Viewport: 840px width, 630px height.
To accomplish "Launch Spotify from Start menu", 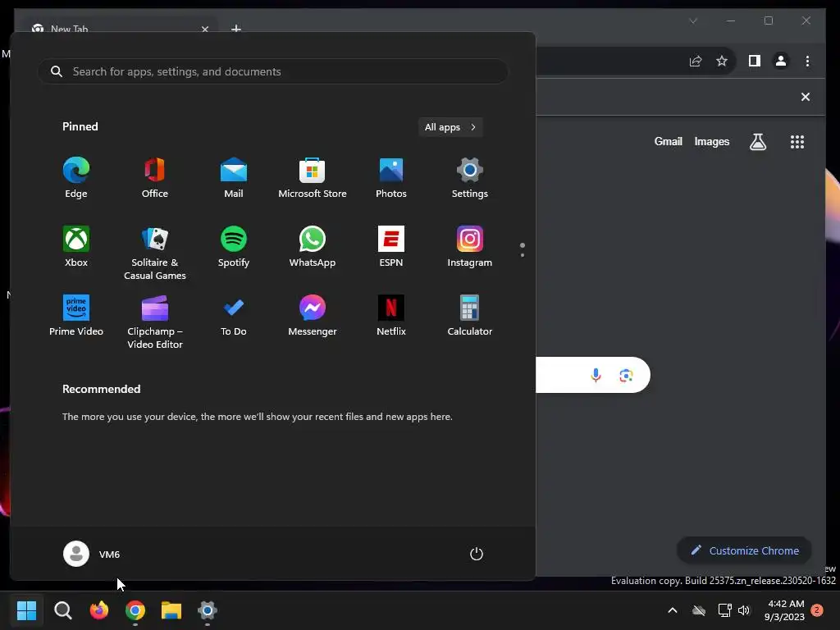I will click(234, 246).
